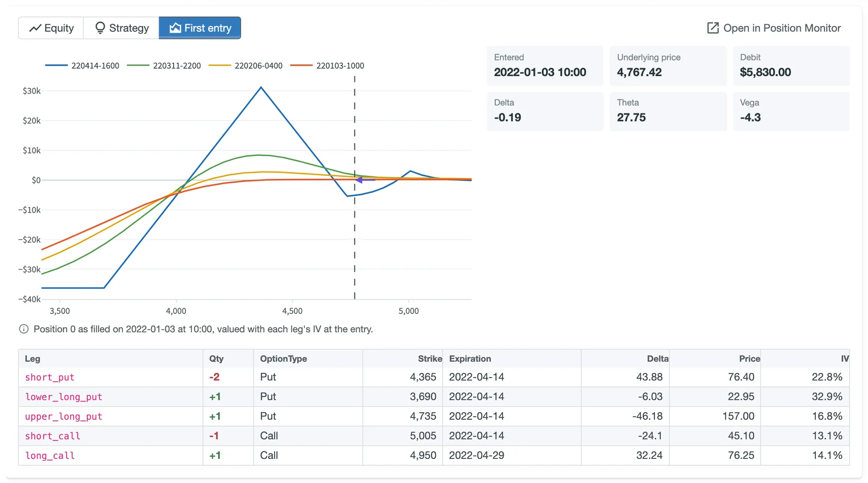Screen dimensions: 868x483
Task: Click the 43.88 delta value
Action: pos(649,377)
